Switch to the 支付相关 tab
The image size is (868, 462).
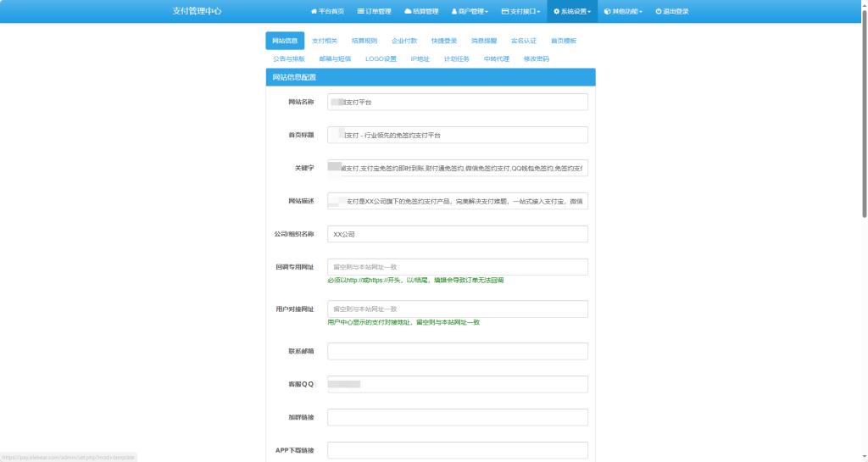point(325,41)
